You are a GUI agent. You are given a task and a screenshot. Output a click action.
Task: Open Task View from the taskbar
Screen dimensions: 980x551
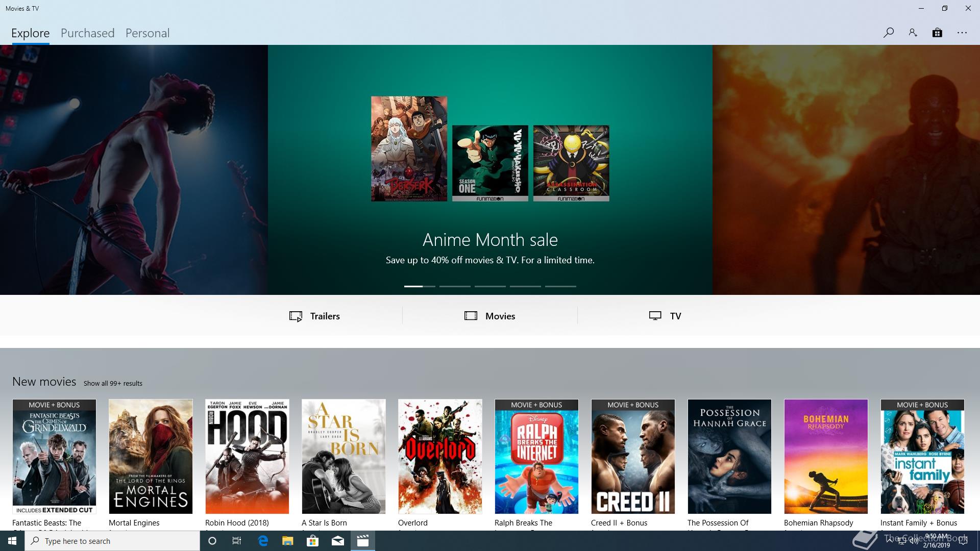tap(237, 541)
